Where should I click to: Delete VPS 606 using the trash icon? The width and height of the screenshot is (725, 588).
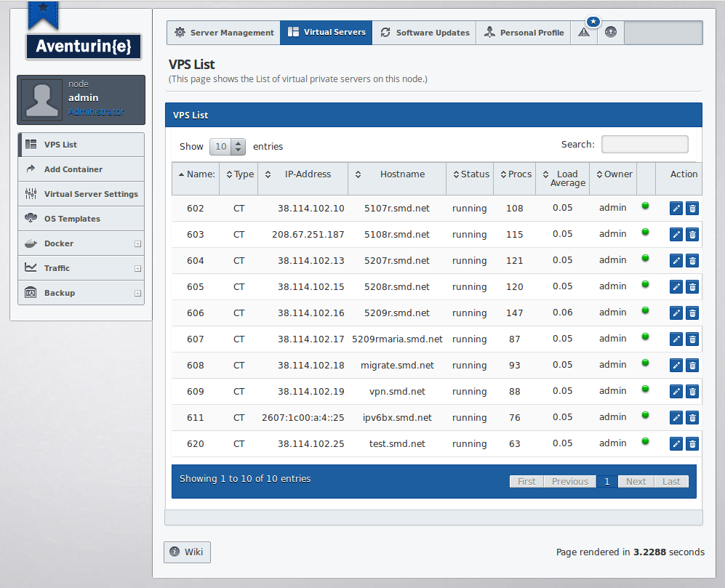pos(692,313)
